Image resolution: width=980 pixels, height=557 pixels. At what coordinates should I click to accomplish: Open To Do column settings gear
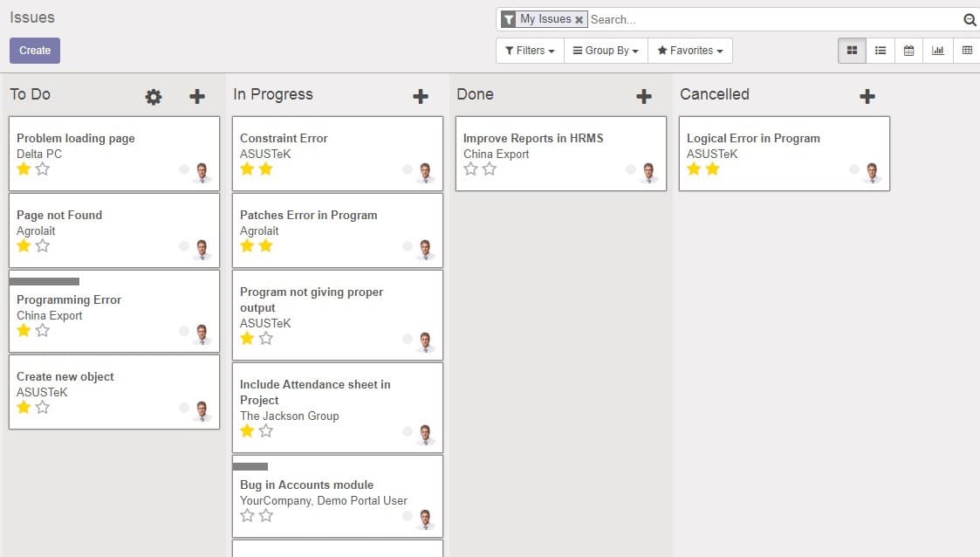(153, 97)
